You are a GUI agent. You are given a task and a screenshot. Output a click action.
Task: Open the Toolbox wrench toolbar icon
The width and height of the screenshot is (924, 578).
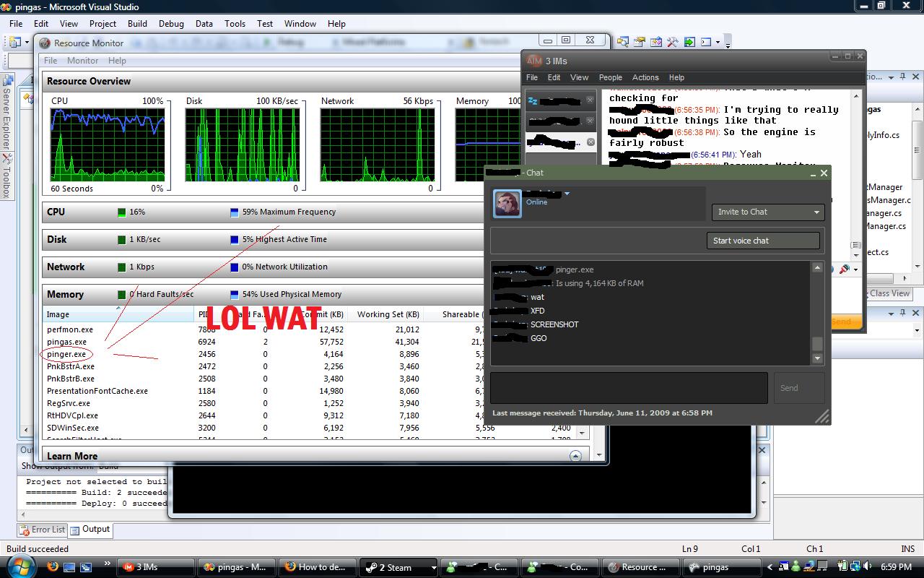pyautogui.click(x=673, y=42)
